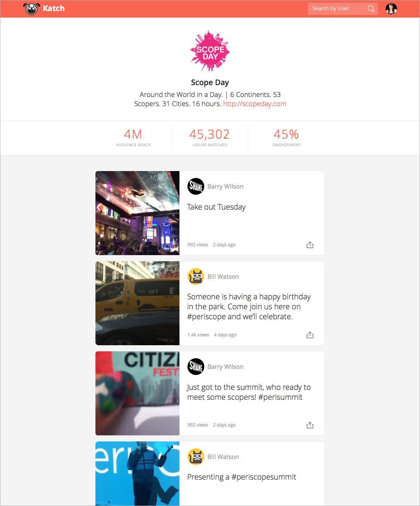Click the search magnifier icon
Viewport: 420px width, 506px height.
click(x=371, y=9)
